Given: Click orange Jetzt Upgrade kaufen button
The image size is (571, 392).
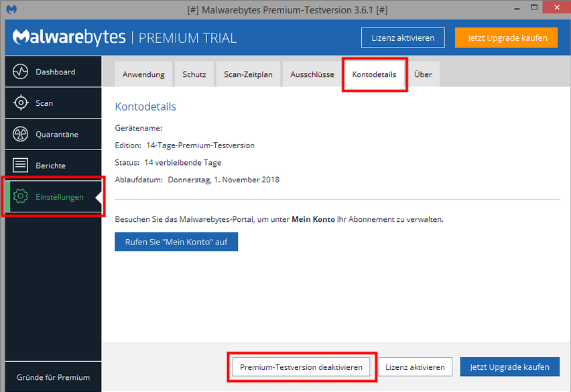Looking at the screenshot, I should 506,38.
